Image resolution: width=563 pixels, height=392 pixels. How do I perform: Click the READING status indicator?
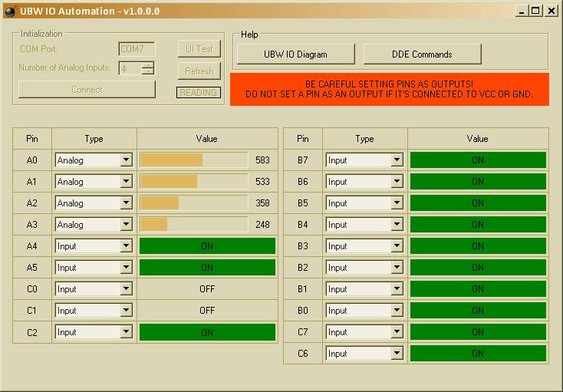pyautogui.click(x=199, y=93)
